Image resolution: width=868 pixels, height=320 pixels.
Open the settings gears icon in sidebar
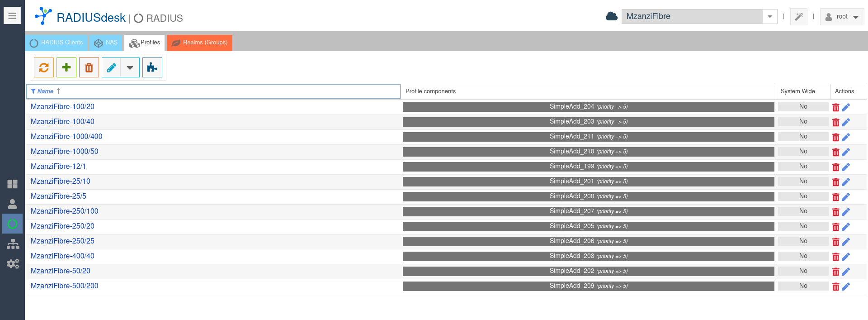13,264
